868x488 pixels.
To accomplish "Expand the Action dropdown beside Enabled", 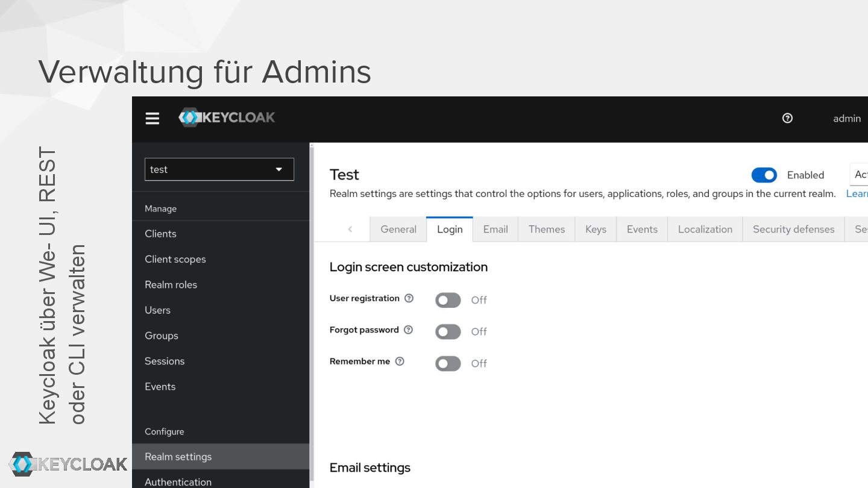I will [859, 175].
